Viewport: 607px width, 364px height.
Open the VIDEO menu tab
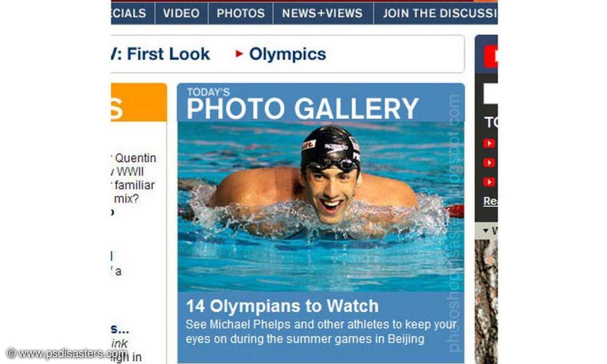181,13
